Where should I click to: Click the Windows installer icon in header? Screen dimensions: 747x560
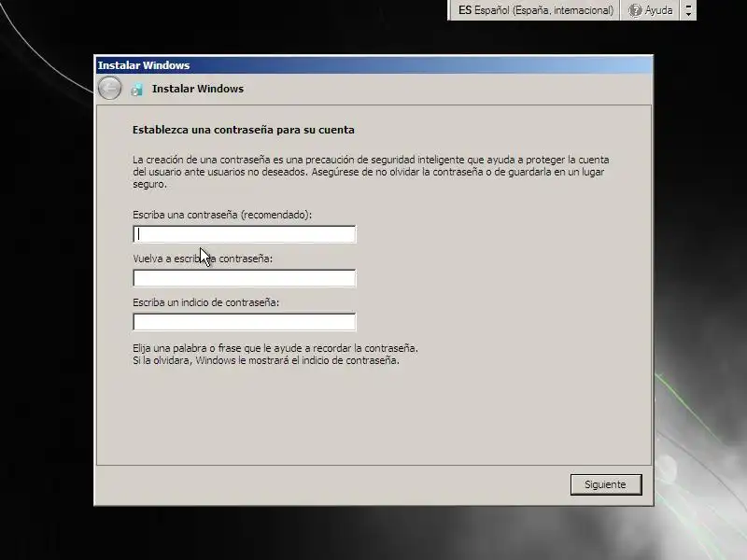pos(136,89)
